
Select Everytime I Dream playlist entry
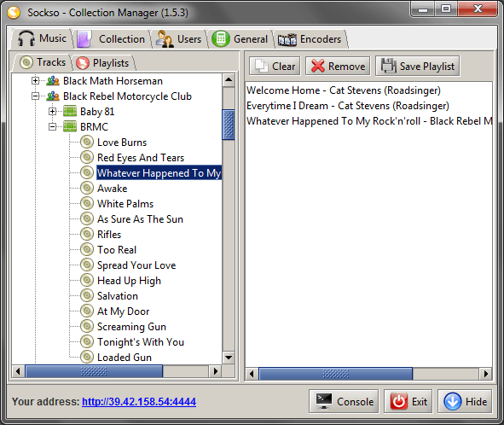tap(368, 106)
